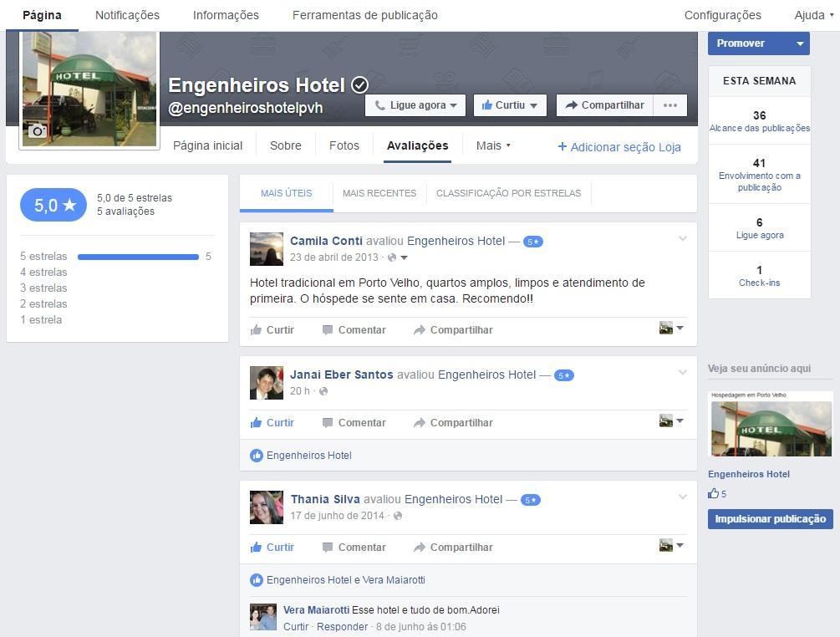Click the 5-star badge on Thania Silva's review

531,500
